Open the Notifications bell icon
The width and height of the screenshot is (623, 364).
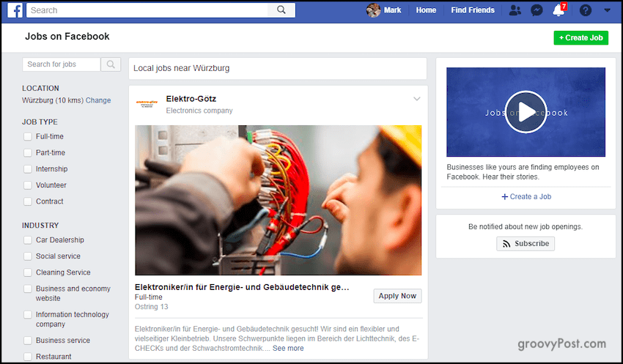click(559, 10)
